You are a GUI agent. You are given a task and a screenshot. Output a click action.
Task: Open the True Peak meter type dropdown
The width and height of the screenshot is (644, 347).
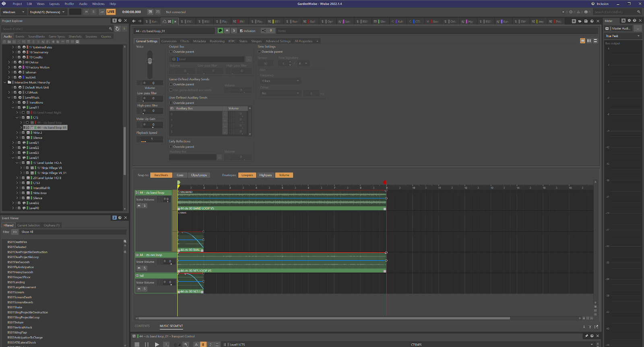point(623,36)
